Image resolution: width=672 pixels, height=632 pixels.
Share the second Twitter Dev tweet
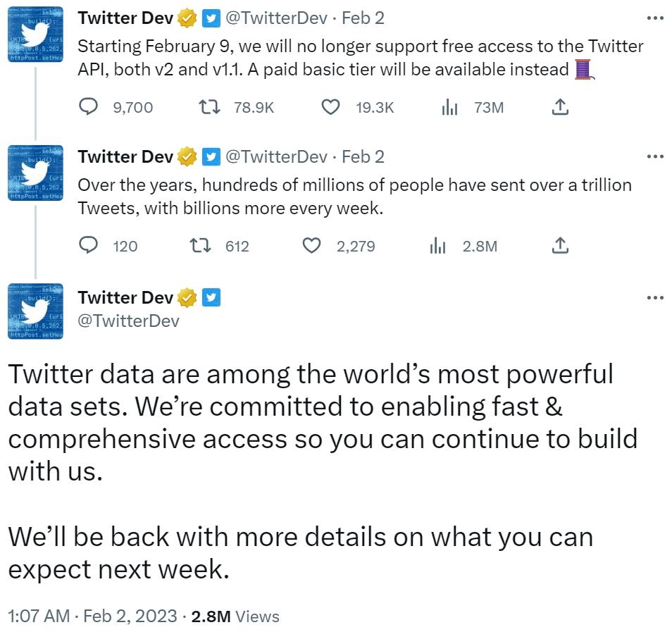click(559, 245)
